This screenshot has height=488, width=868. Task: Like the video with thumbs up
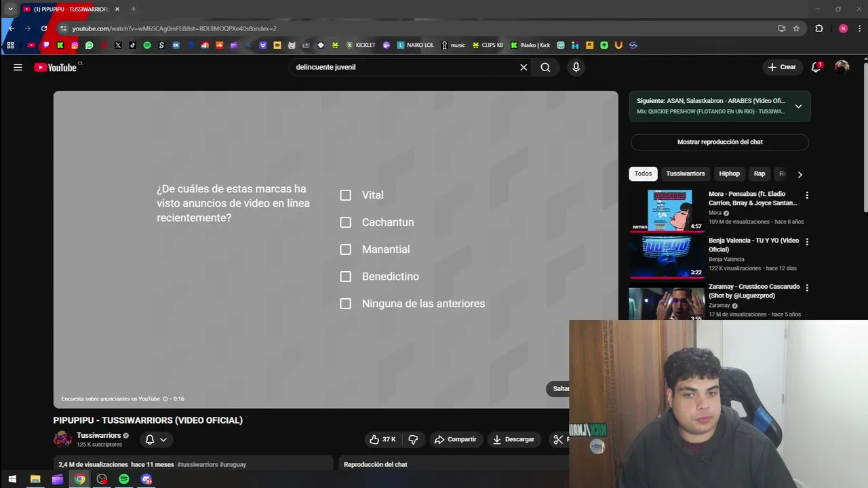[382, 439]
